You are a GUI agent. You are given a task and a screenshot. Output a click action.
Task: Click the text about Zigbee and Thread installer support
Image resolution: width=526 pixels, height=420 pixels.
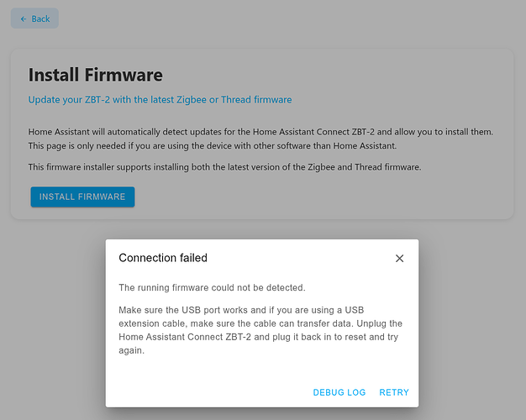coord(224,167)
